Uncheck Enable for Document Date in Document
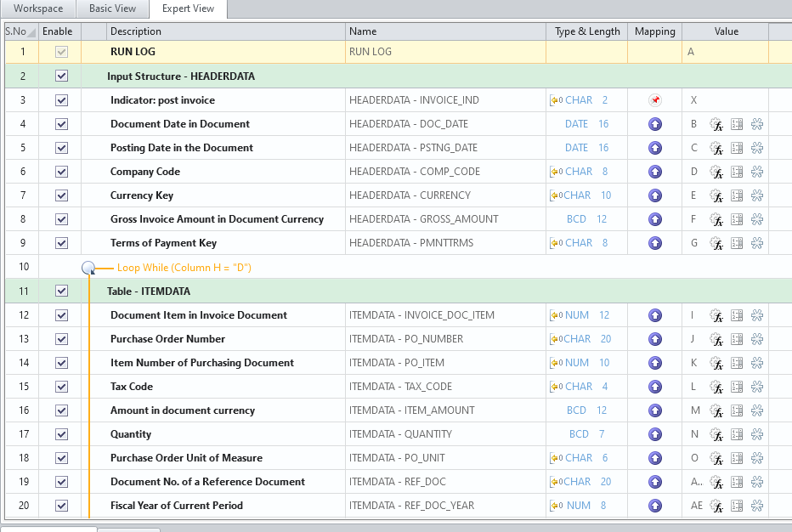792x532 pixels. pyautogui.click(x=62, y=124)
